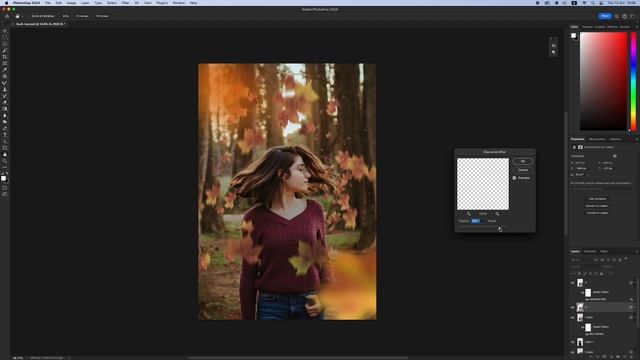Toggle layer filtering switch in Layers panel
640x360 pixels.
(x=626, y=259)
